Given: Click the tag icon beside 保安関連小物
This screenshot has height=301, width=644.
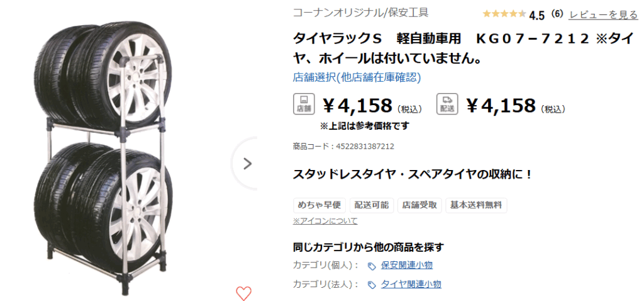Looking at the screenshot, I should click(x=372, y=266).
